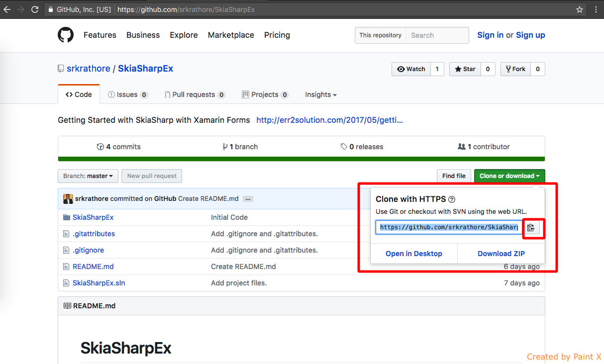Open the stargazers count next to Star
This screenshot has height=364, width=604.
(x=488, y=69)
